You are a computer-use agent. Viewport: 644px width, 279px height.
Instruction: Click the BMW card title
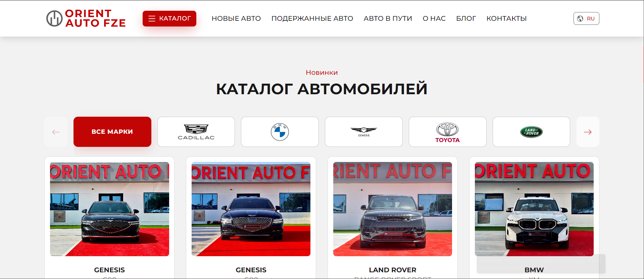coord(534,270)
